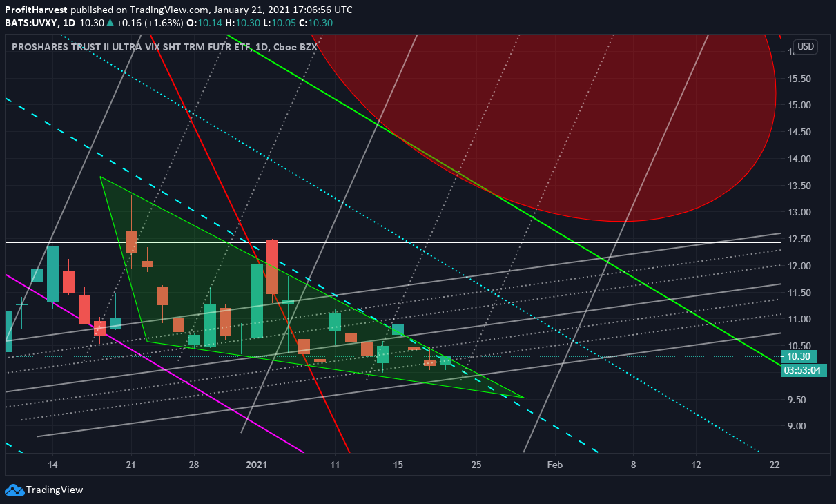The height and width of the screenshot is (504, 836).
Task: Click the 13.50 price axis label
Action: 799,186
